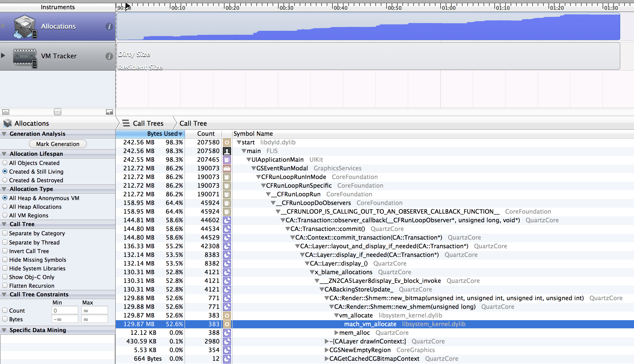
Task: Click the track scale slider thumb
Action: pyautogui.click(x=58, y=112)
